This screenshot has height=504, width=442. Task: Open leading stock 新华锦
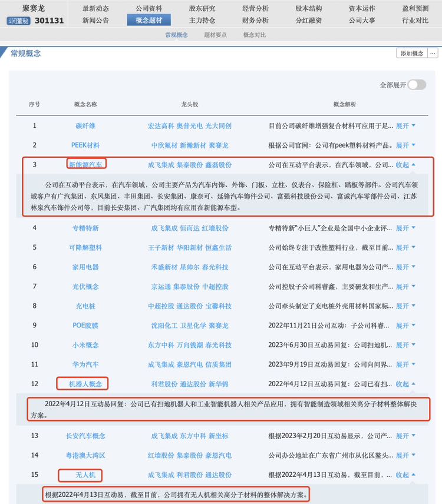coord(219,384)
